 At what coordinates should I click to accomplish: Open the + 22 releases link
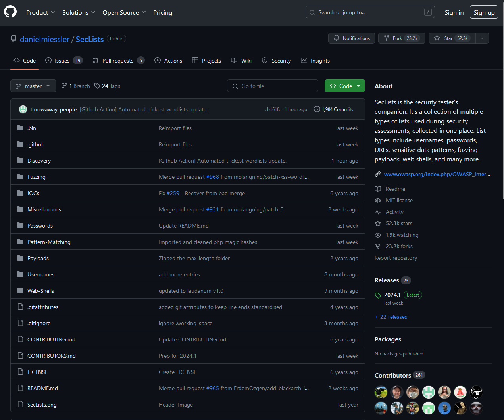(391, 317)
